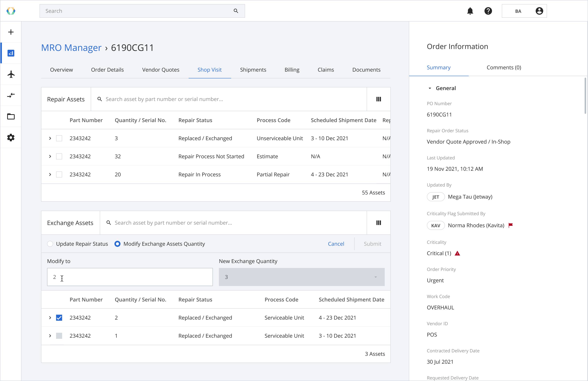Click the '3 Assets' count text
The height and width of the screenshot is (381, 588).
tap(375, 354)
